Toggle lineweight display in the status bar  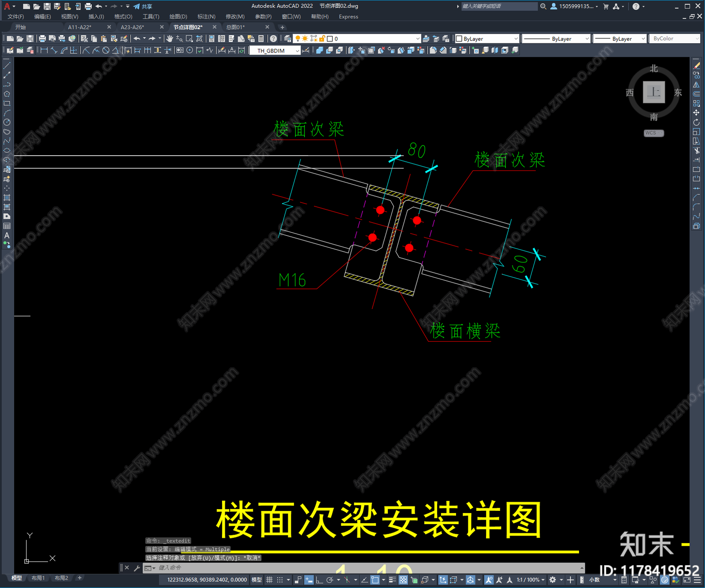click(x=393, y=580)
